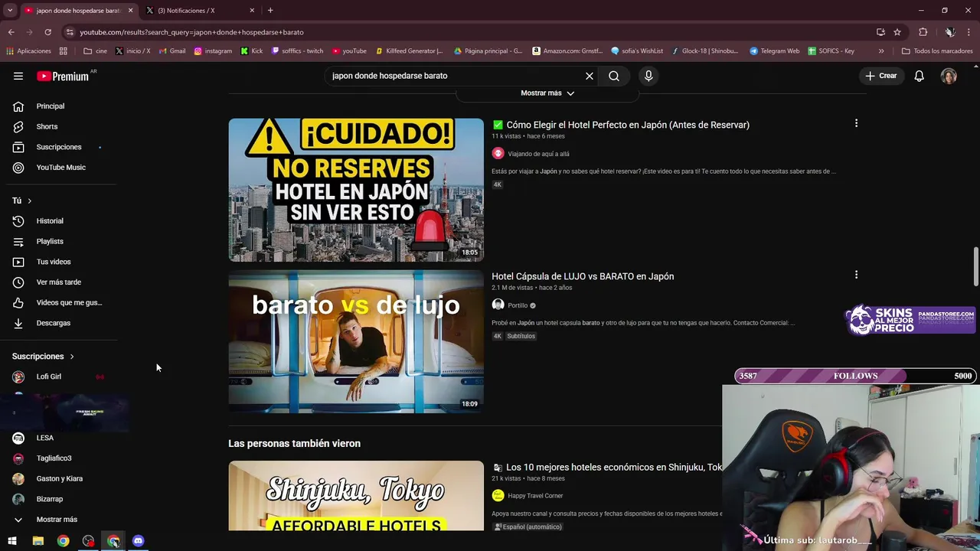Screen dimensions: 980x551
Task: Open File Explorer in the taskbar
Action: click(38, 541)
